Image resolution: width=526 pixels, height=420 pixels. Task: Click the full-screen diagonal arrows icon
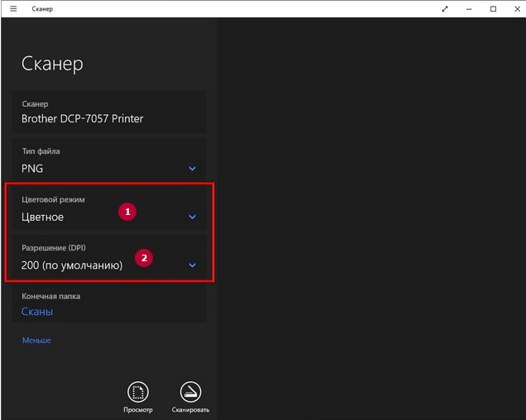click(x=446, y=8)
